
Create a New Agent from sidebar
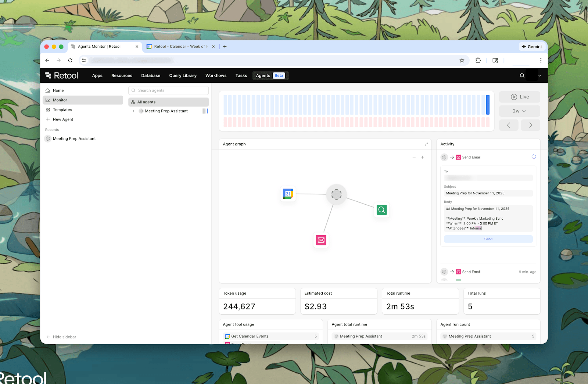click(x=63, y=119)
